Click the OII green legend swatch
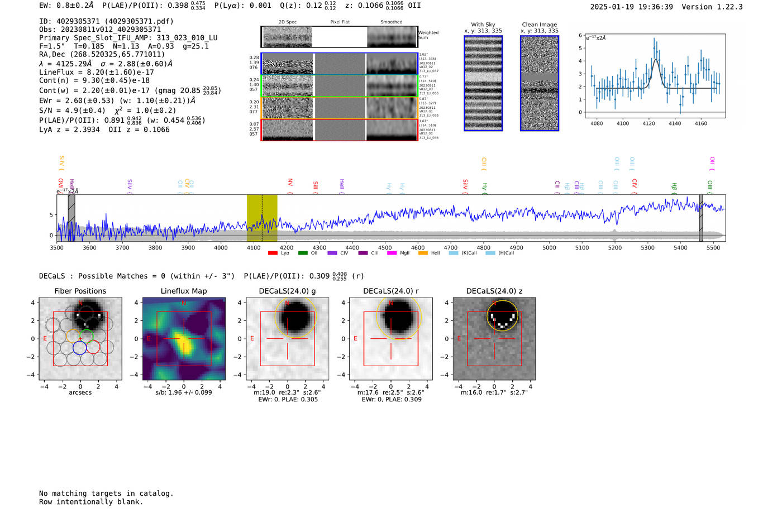 303,253
